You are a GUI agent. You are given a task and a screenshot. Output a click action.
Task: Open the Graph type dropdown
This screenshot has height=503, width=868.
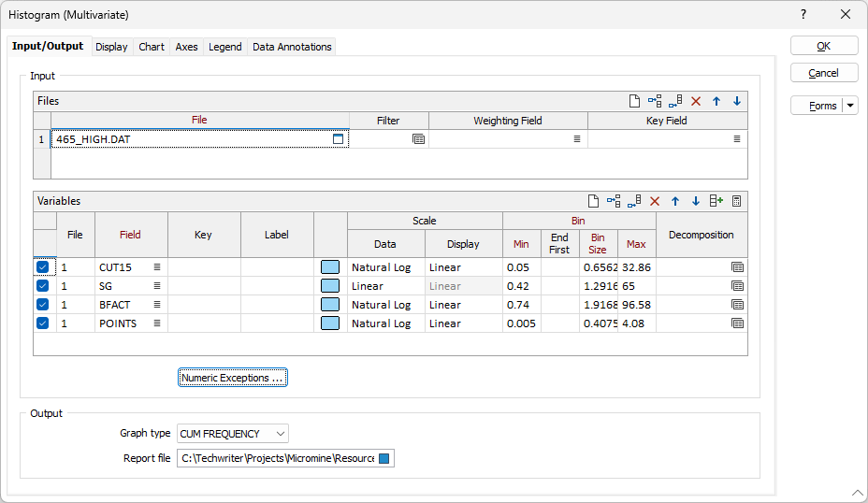click(x=233, y=434)
